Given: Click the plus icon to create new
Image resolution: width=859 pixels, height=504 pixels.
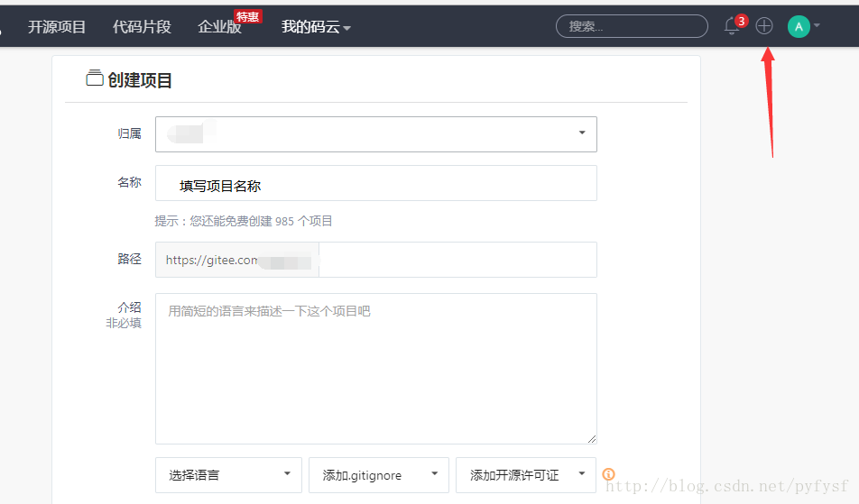Looking at the screenshot, I should (x=764, y=26).
